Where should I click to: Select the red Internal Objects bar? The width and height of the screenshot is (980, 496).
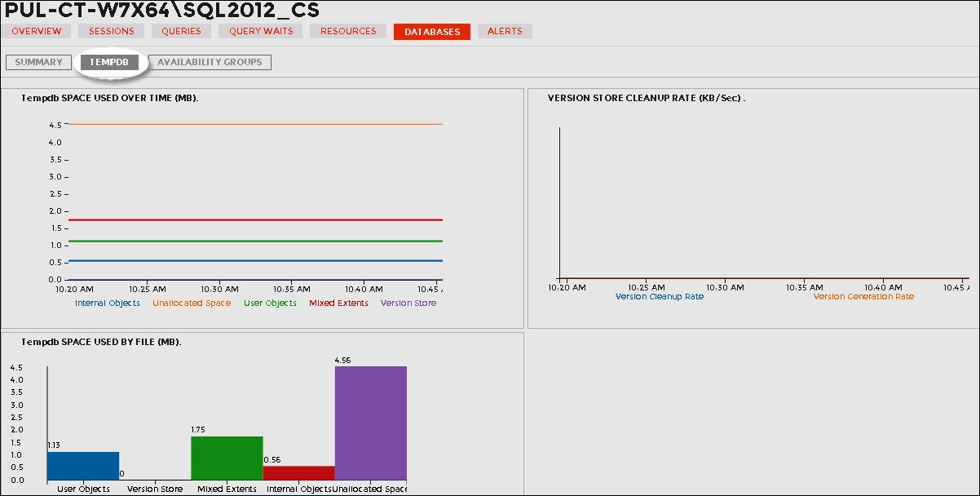tap(298, 473)
